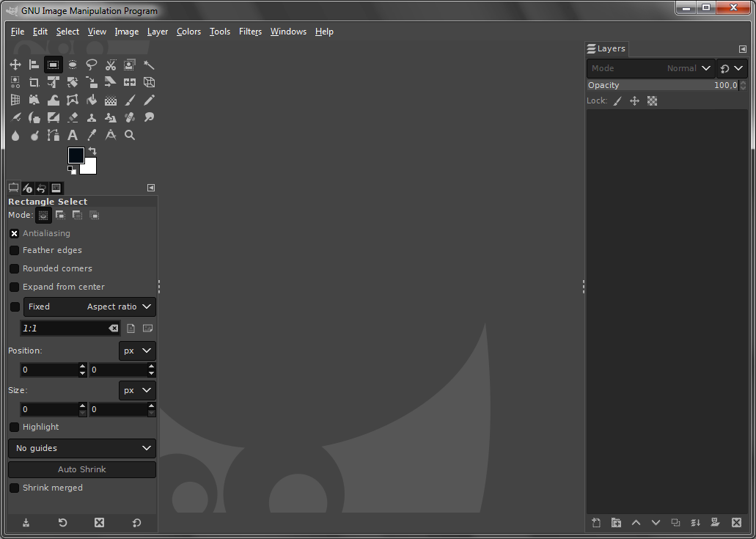Open the Windows menu

click(x=288, y=32)
